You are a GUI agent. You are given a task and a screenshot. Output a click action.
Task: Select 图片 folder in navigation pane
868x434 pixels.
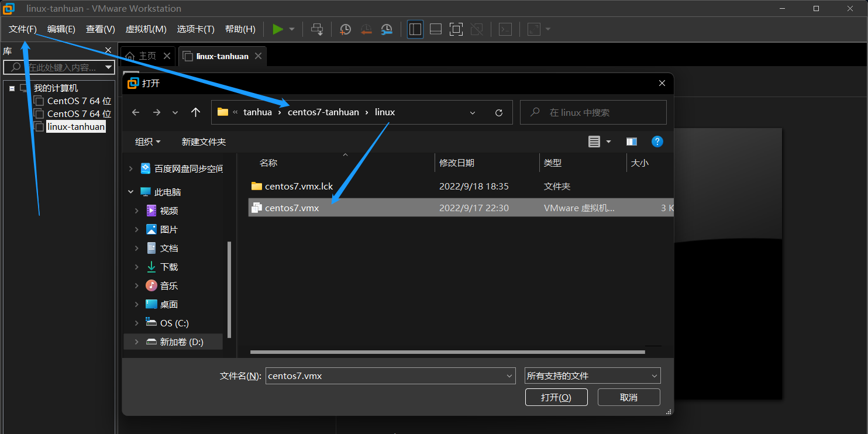169,229
